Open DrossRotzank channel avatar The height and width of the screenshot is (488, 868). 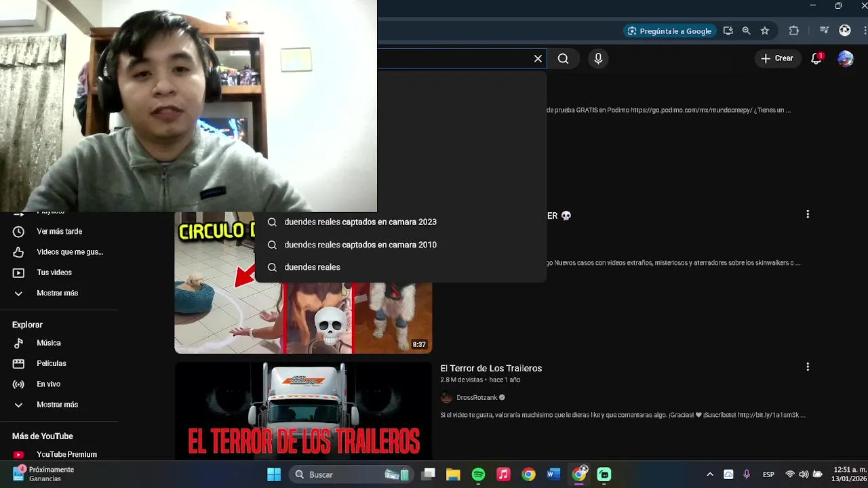point(446,398)
